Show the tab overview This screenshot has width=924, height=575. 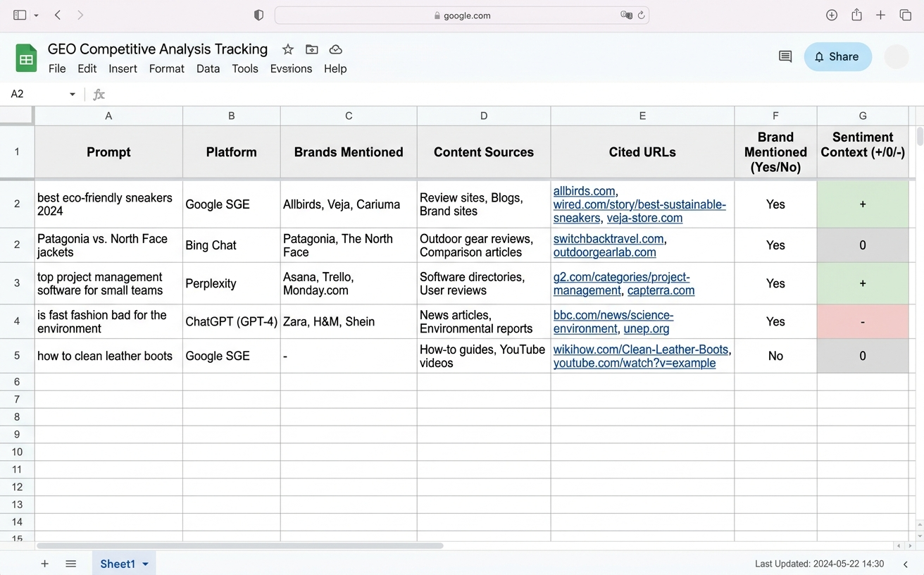coord(906,15)
